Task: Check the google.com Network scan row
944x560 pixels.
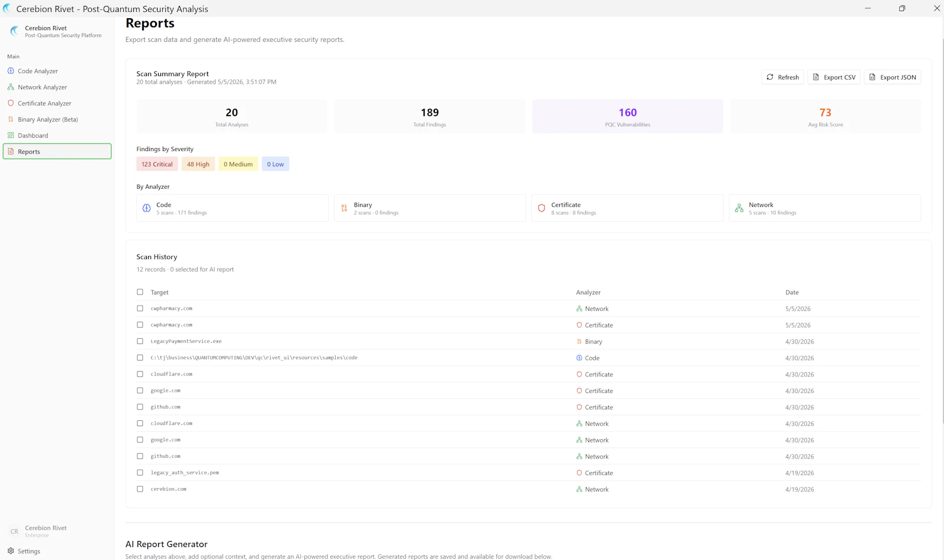Action: click(x=140, y=440)
